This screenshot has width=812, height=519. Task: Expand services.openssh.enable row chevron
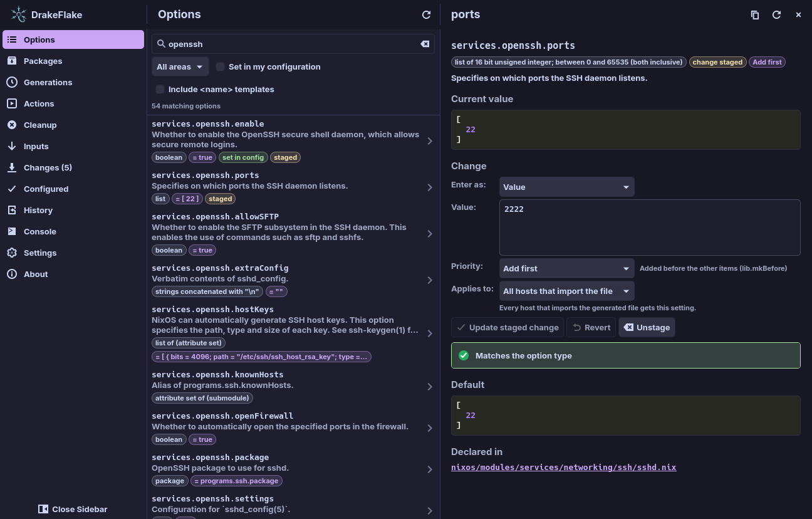430,141
